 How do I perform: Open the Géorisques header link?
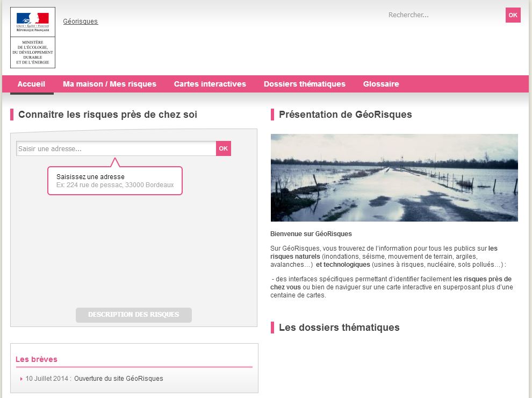click(81, 22)
